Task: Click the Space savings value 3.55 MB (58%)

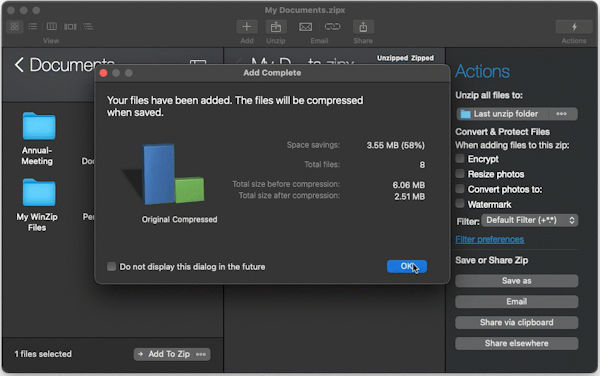Action: pyautogui.click(x=396, y=145)
